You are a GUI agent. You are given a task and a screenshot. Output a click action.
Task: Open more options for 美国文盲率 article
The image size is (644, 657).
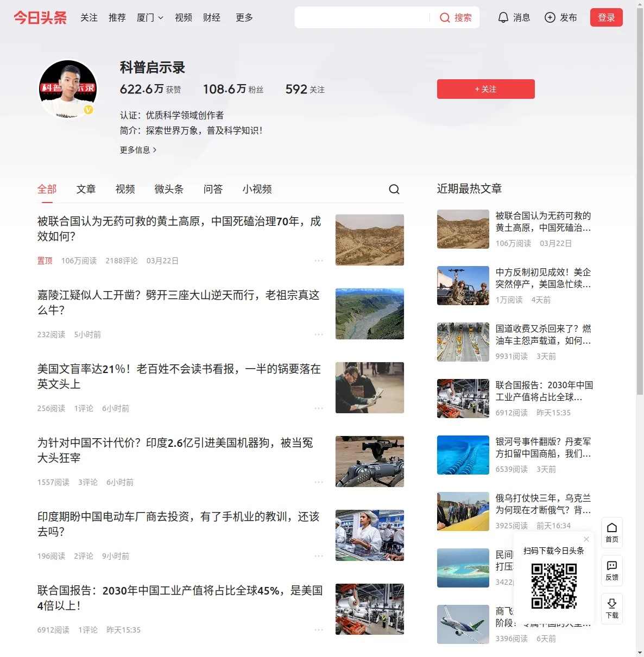[x=319, y=408]
